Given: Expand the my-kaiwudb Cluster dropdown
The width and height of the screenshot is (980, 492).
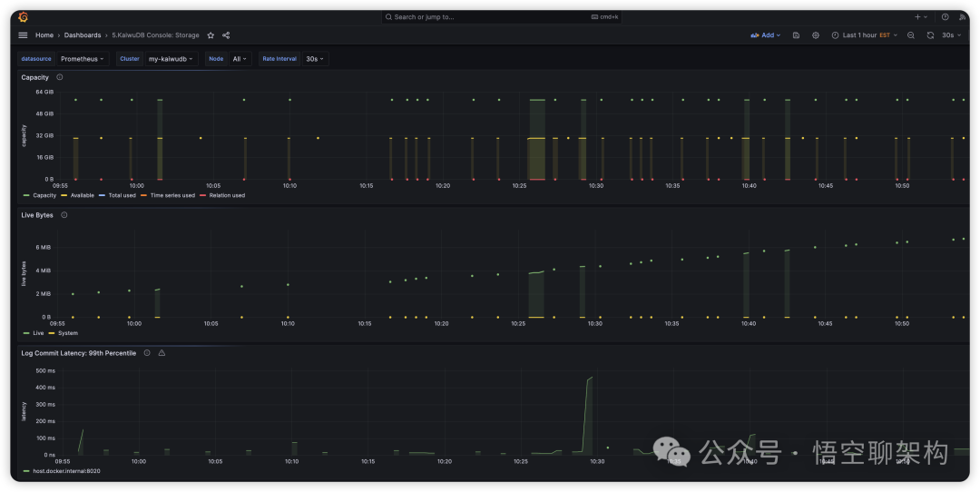Looking at the screenshot, I should (171, 59).
